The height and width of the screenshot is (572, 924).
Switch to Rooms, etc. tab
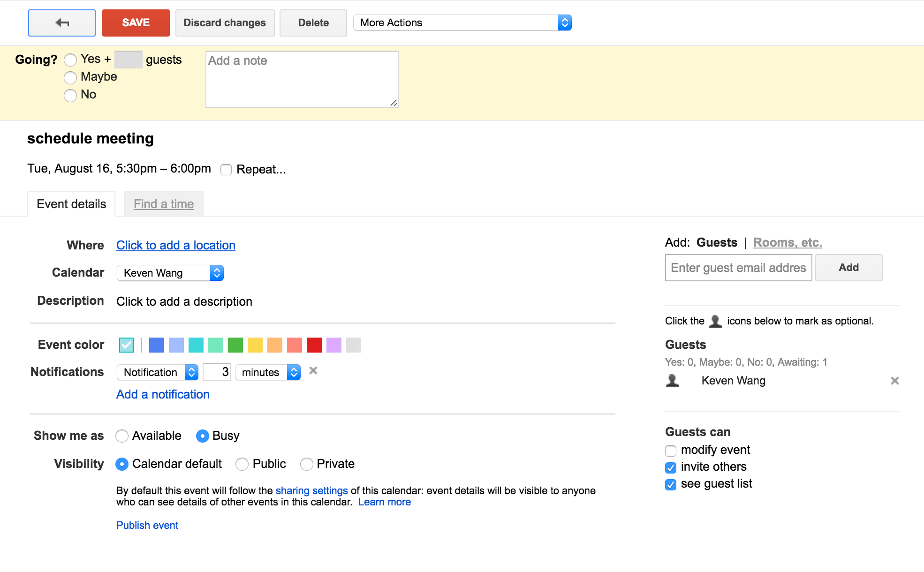[x=787, y=242]
